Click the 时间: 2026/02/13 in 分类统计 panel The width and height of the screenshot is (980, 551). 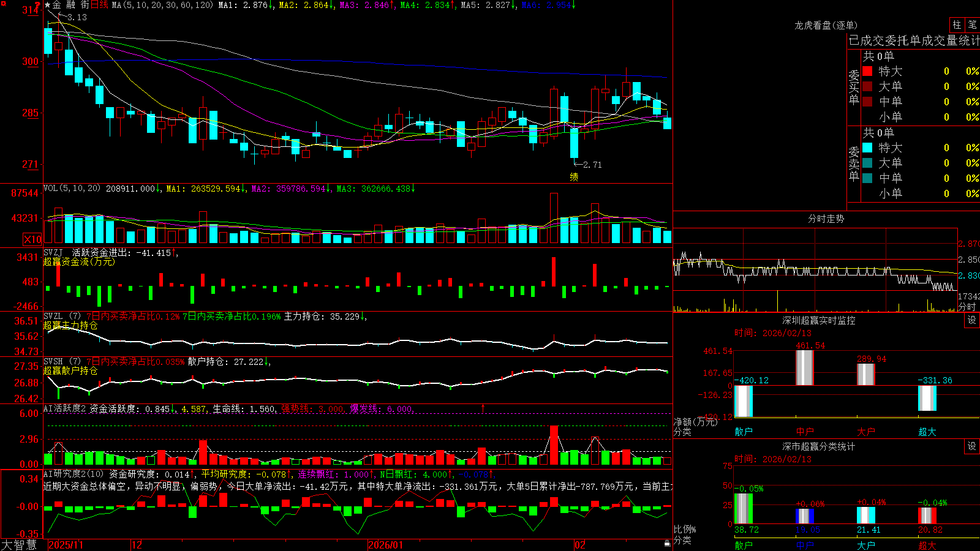pyautogui.click(x=773, y=459)
